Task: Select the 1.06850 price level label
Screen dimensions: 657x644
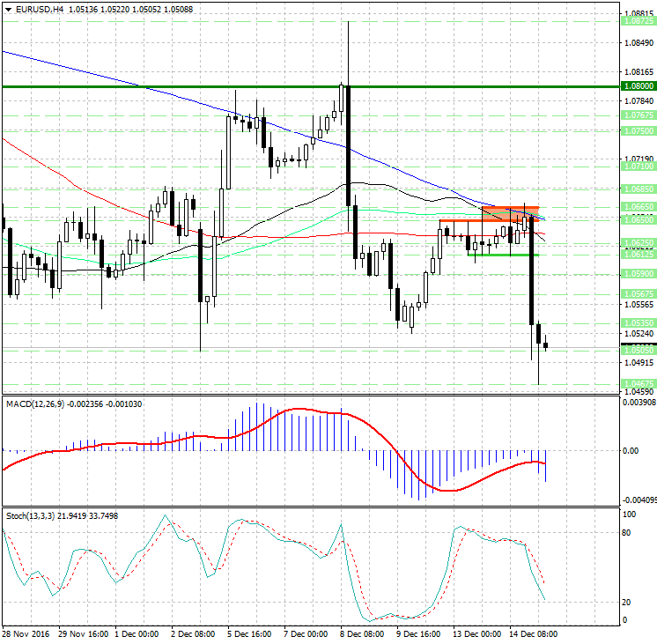Action: point(639,189)
